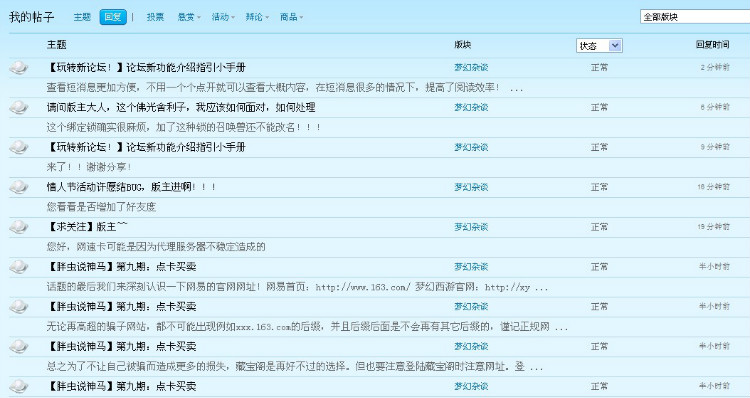Click the 19 分钟前 reply time
The height and width of the screenshot is (398, 750).
713,227
